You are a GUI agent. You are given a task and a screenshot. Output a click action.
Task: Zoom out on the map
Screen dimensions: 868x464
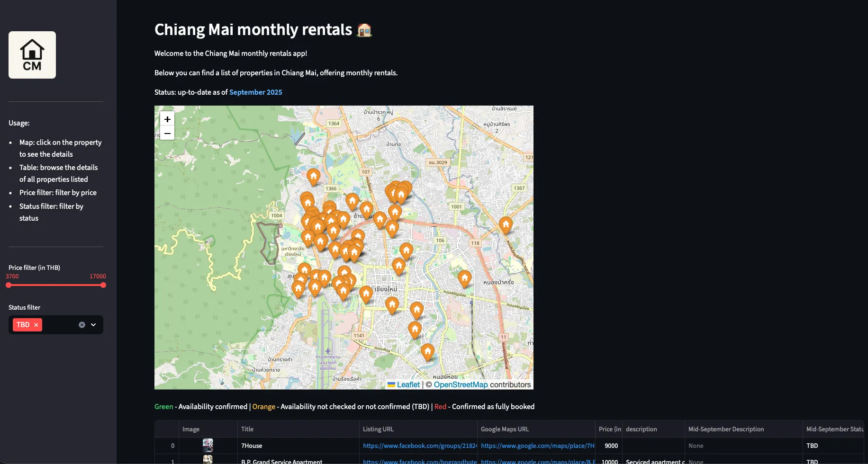[167, 133]
